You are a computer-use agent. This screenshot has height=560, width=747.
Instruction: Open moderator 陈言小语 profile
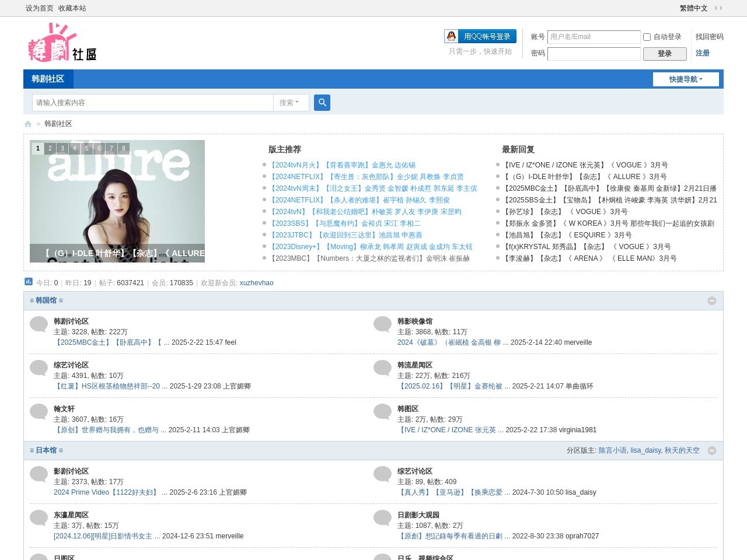click(x=612, y=450)
